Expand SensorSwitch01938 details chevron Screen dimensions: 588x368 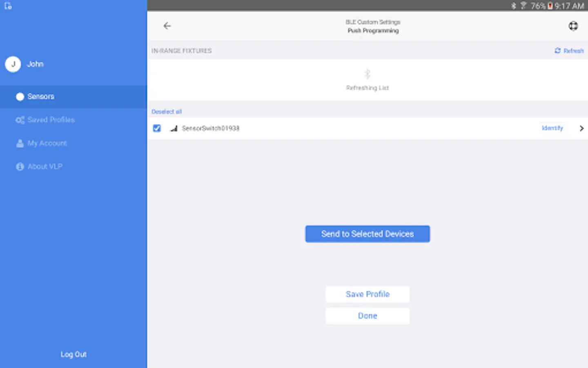[x=581, y=128]
